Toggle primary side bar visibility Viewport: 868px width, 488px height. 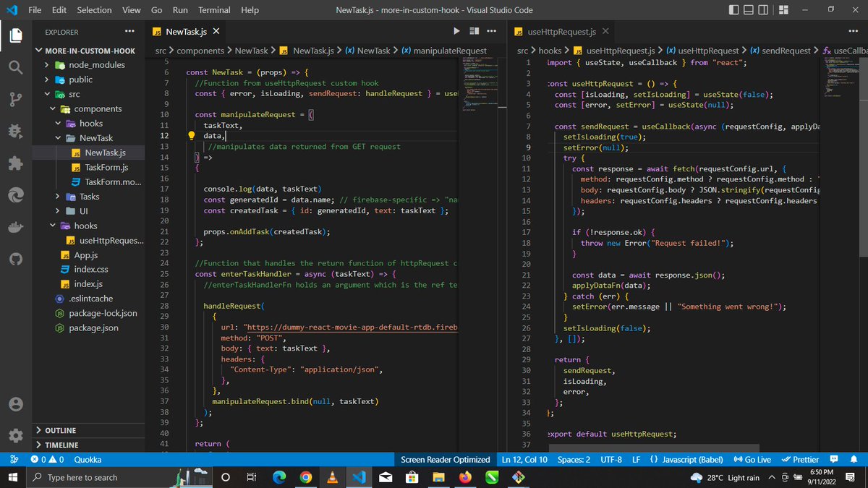(x=734, y=10)
